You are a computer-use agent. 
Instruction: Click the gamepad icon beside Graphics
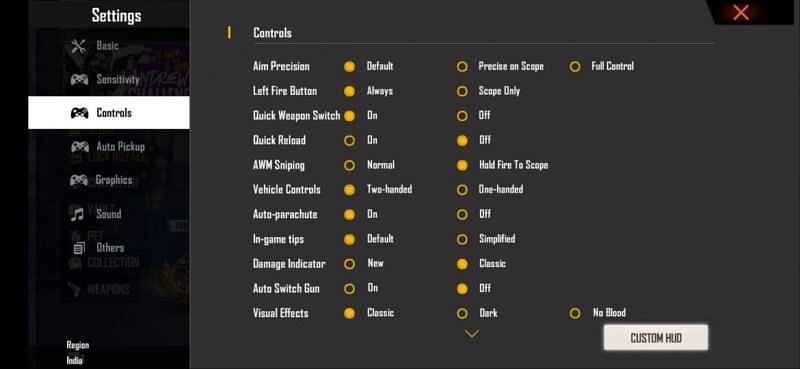tap(79, 180)
